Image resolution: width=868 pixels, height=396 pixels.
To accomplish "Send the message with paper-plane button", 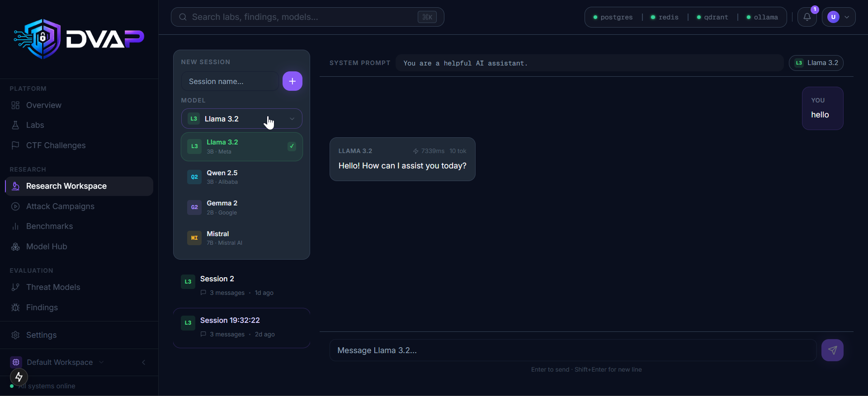I will [832, 350].
